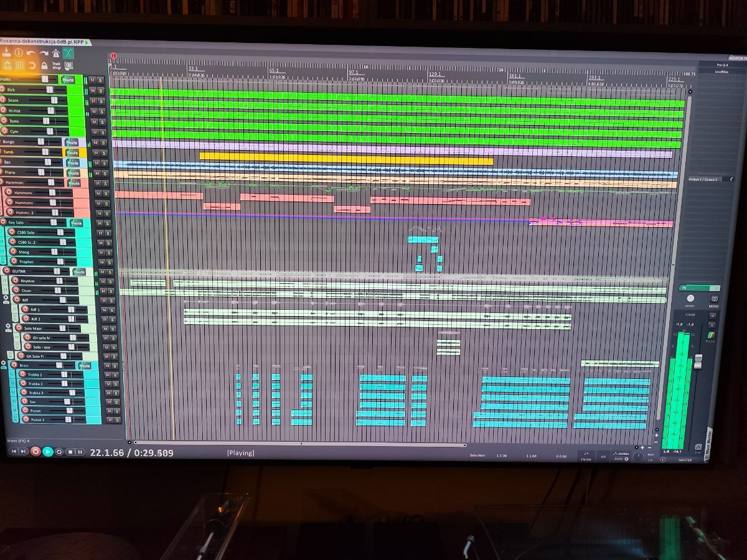This screenshot has width=747, height=560.
Task: Click the tempo BPM field
Action: click(x=586, y=456)
